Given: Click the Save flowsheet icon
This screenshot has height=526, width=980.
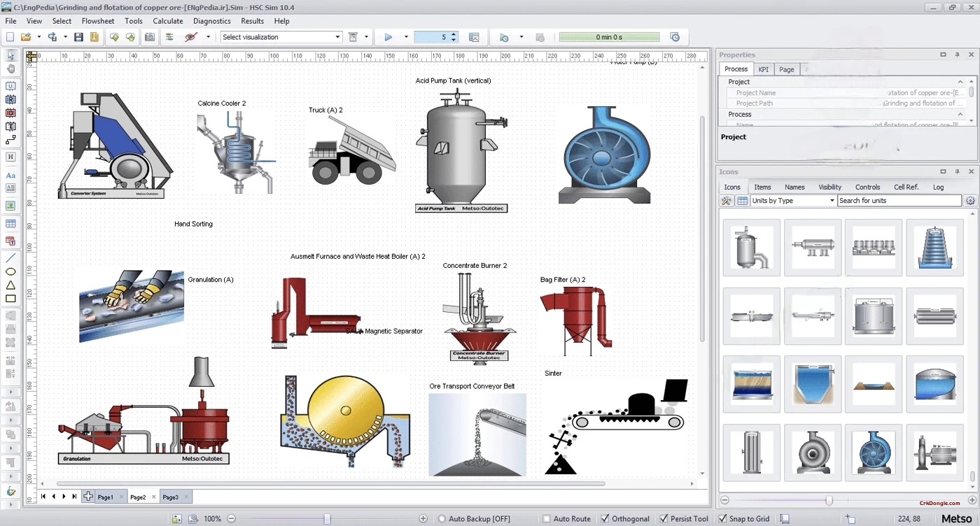Looking at the screenshot, I should click(78, 36).
